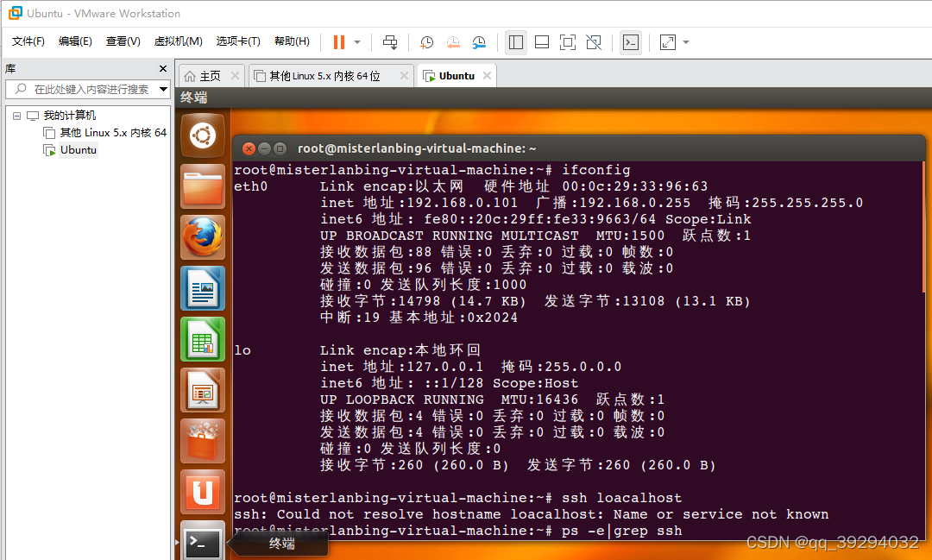Launch LibreOffice Impress from the launcher
932x560 pixels.
coord(203,390)
